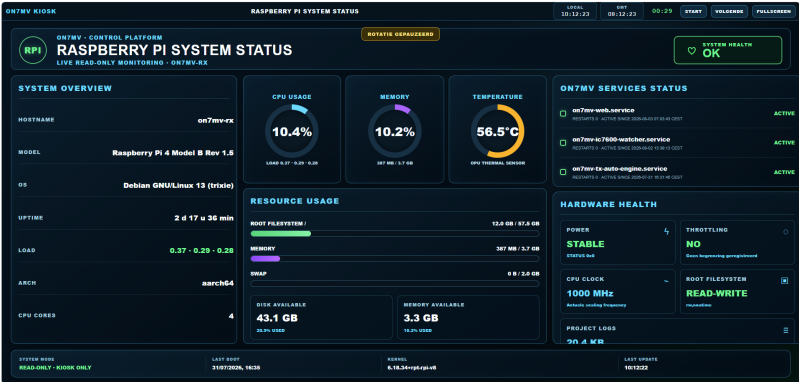Image resolution: width=799 pixels, height=382 pixels.
Task: Click the diamond icon on Throttling card
Action: (785, 231)
